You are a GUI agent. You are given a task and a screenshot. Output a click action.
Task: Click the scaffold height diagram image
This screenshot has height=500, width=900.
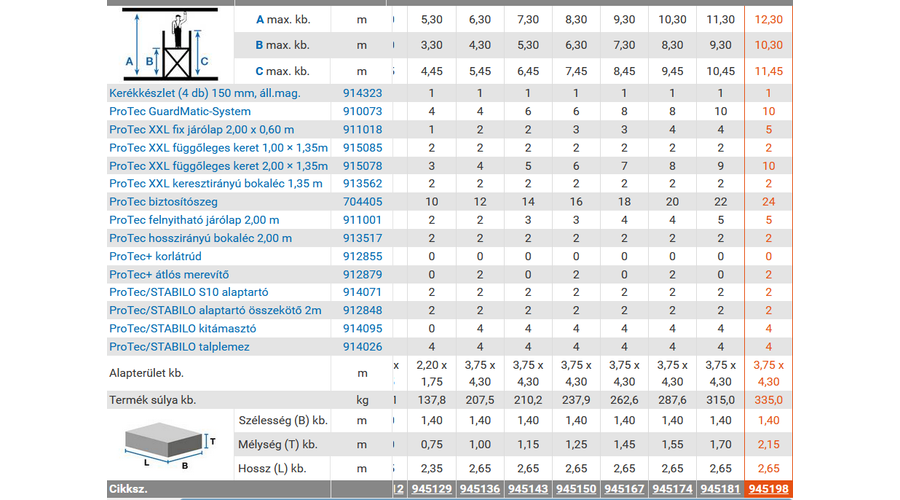[170, 44]
